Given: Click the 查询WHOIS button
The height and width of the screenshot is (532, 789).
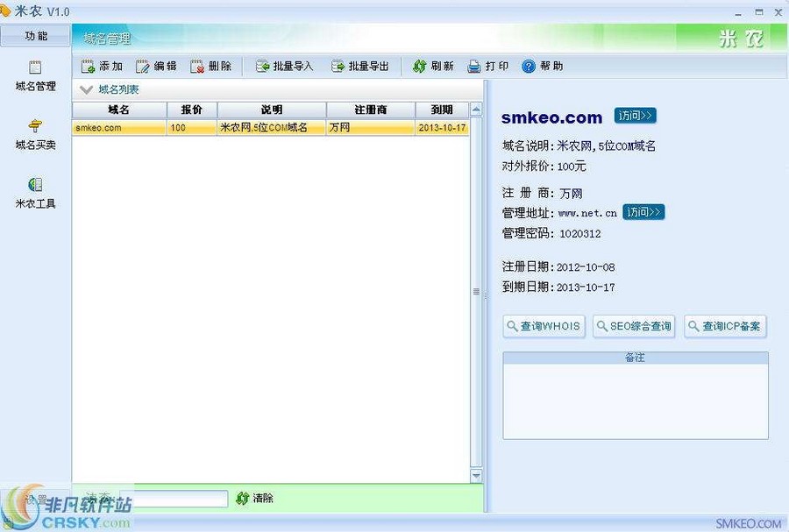Looking at the screenshot, I should pos(543,326).
